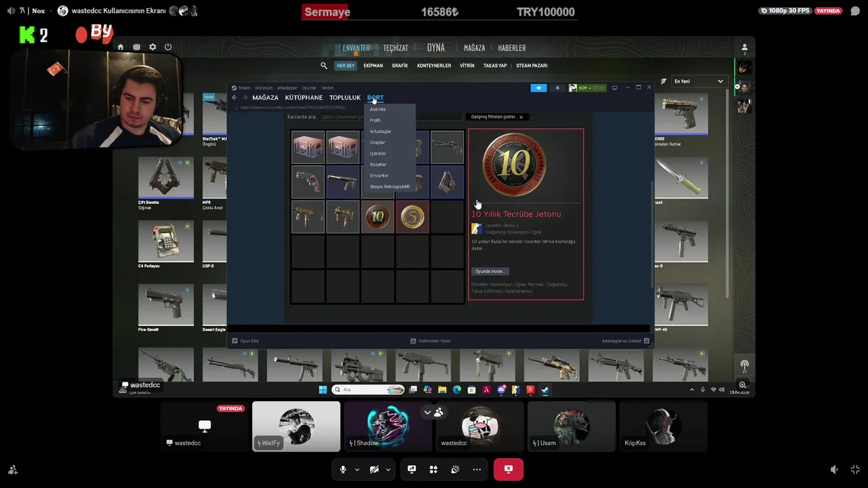This screenshot has width=868, height=488.
Task: Select the 10-year coin inventory slot
Action: click(378, 217)
